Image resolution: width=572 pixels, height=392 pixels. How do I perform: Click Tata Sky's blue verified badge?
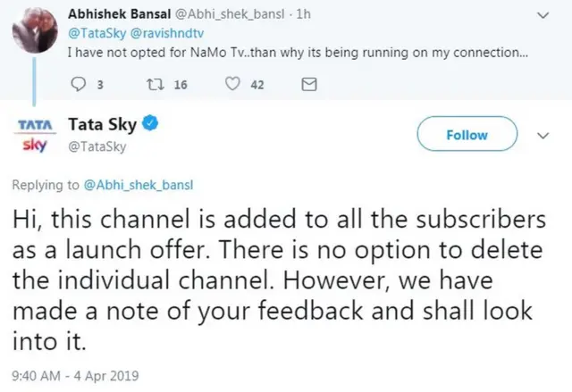(151, 126)
